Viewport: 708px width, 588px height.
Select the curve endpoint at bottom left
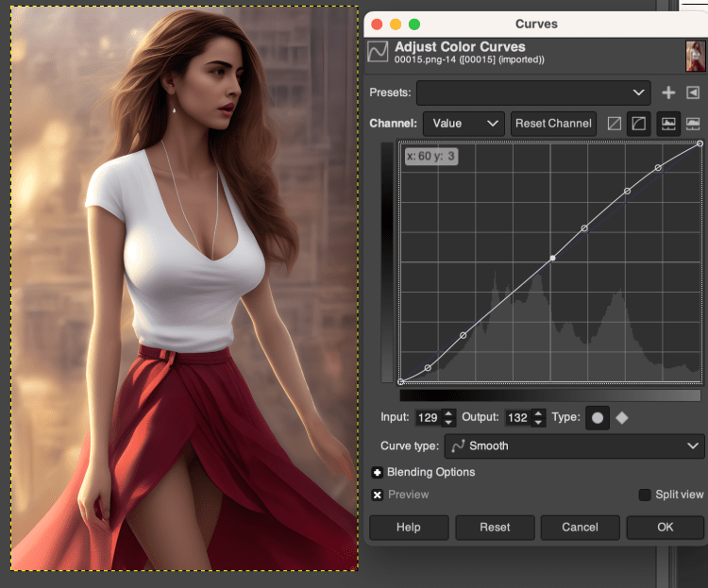(x=400, y=382)
